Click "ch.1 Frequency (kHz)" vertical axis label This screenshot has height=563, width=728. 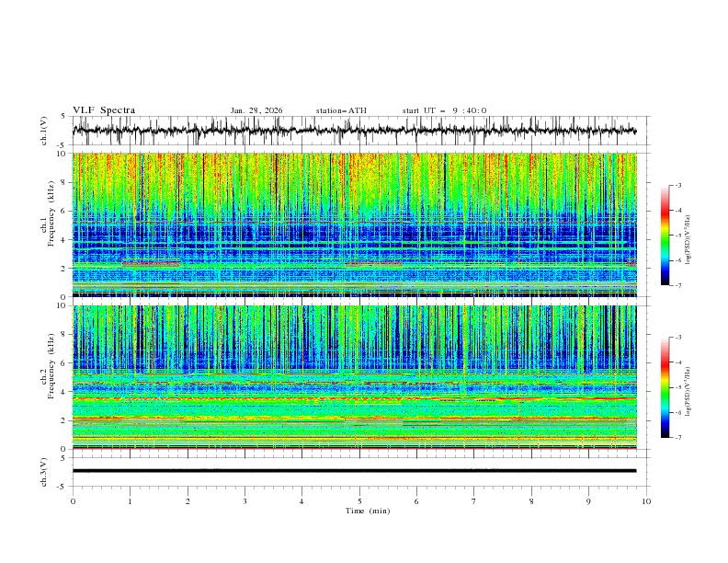click(48, 213)
